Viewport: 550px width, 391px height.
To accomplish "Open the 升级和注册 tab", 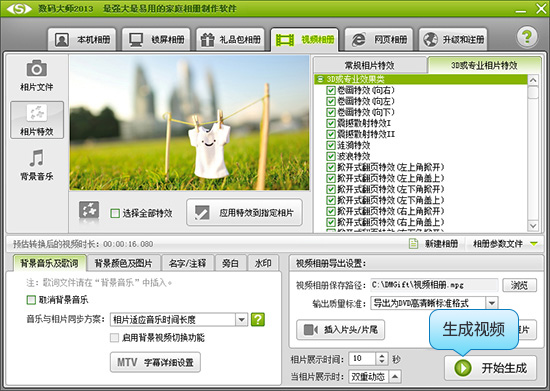I will click(453, 39).
